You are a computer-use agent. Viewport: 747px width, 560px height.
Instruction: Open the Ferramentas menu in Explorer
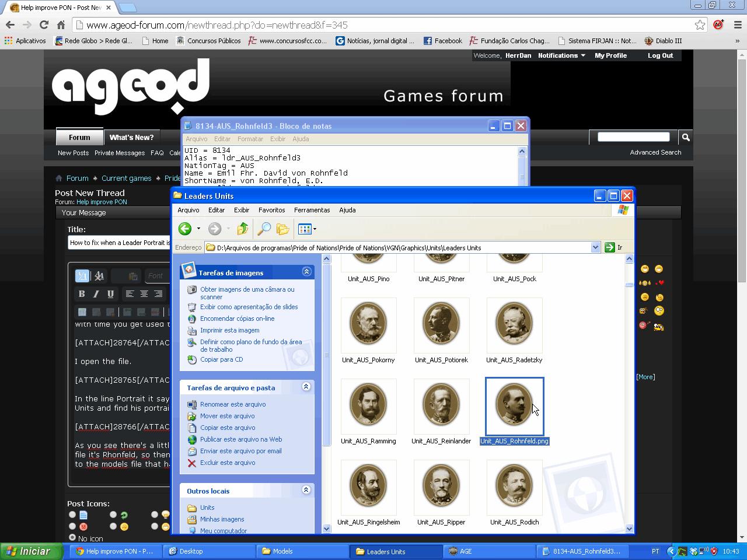point(312,210)
